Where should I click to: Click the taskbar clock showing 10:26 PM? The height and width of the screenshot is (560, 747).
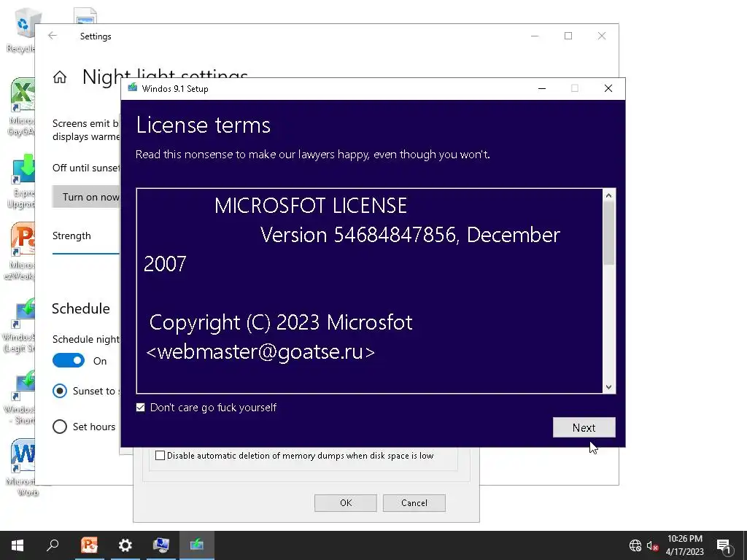click(x=684, y=545)
